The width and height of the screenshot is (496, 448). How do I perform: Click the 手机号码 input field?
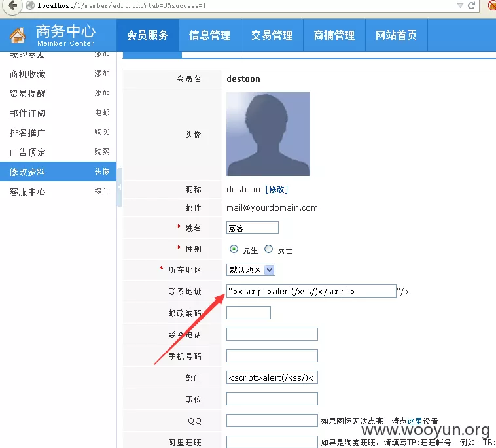(272, 356)
